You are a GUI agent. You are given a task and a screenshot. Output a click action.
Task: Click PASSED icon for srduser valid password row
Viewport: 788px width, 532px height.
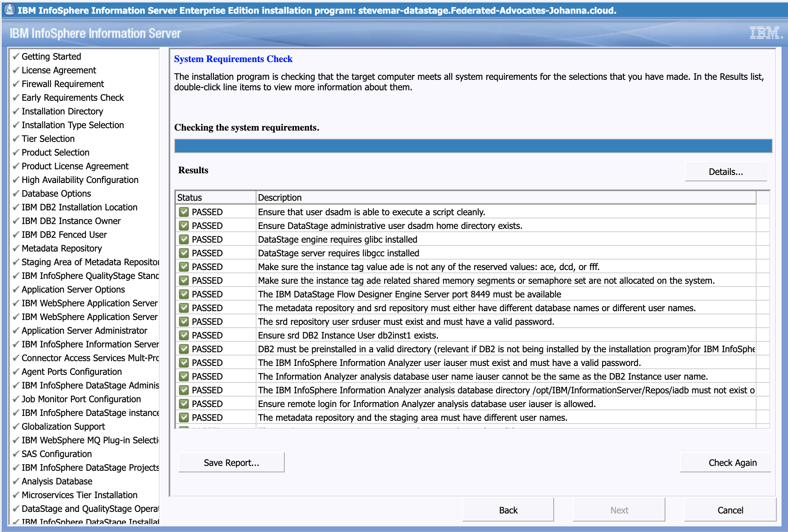[184, 322]
